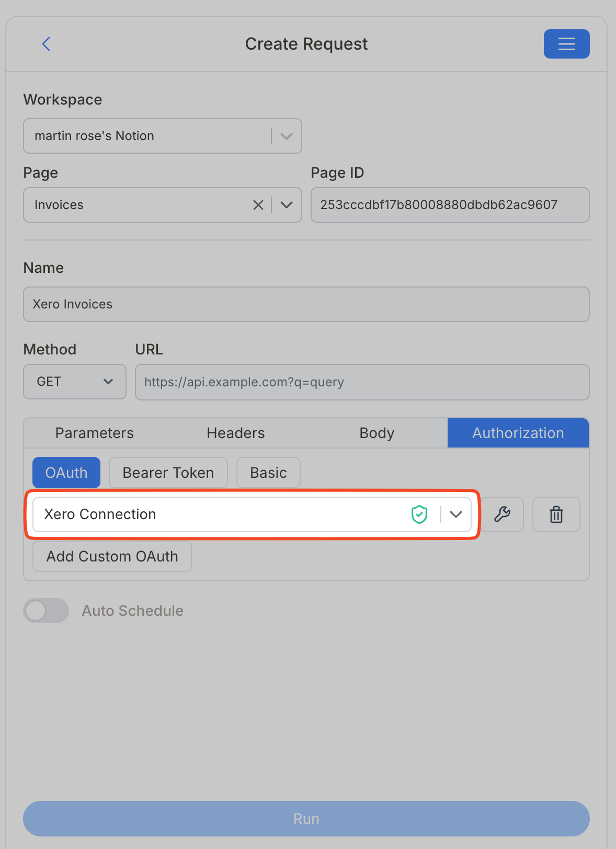Click the Run button
Screen dimensions: 616x849
coord(306,819)
